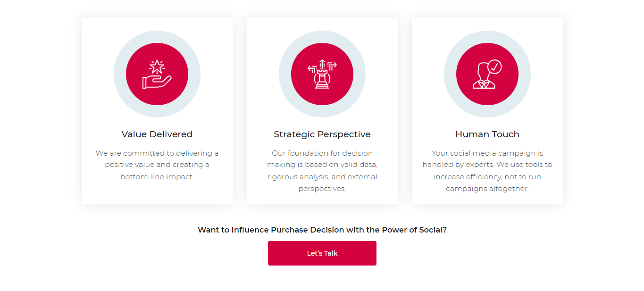This screenshot has height=291, width=644.
Task: Click the hand holding star icon
Action: coord(157,74)
